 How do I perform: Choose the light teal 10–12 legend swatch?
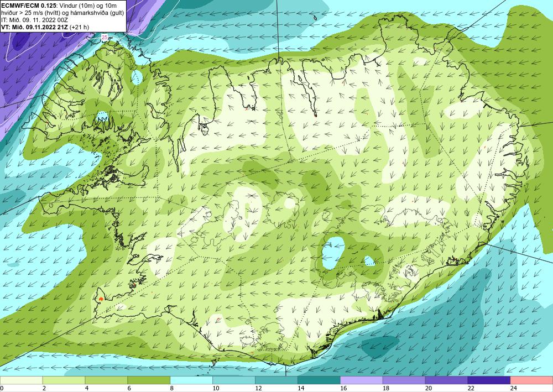[234, 380]
